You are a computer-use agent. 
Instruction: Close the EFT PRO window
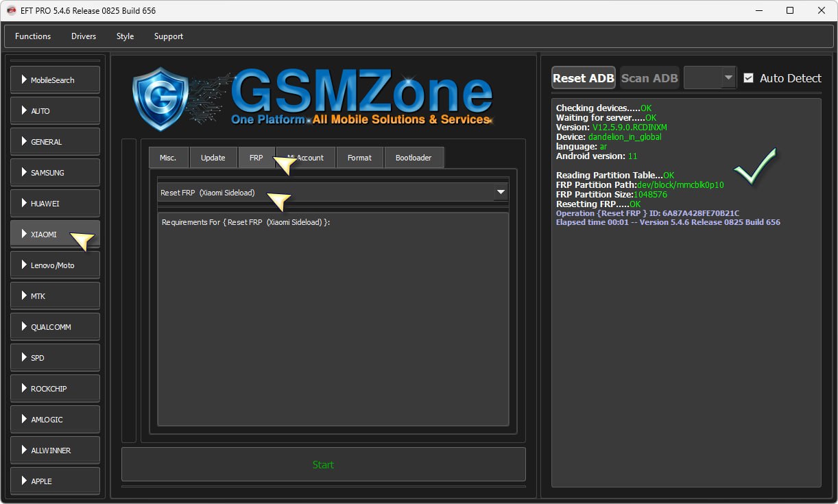[821, 10]
